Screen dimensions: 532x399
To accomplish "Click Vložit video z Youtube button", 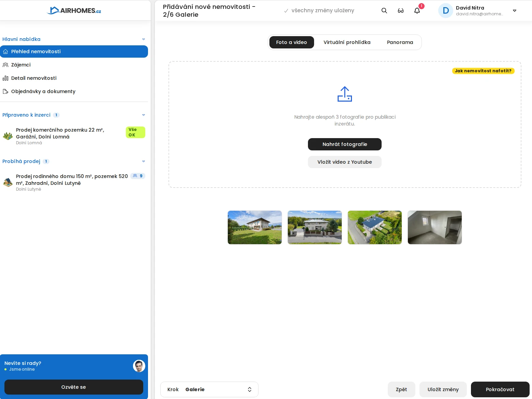I will point(344,162).
